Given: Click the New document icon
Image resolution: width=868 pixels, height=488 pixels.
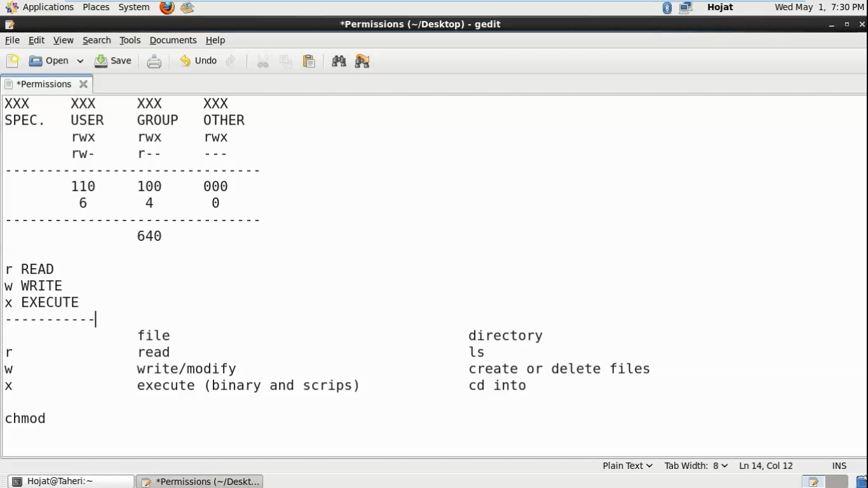Looking at the screenshot, I should 13,61.
